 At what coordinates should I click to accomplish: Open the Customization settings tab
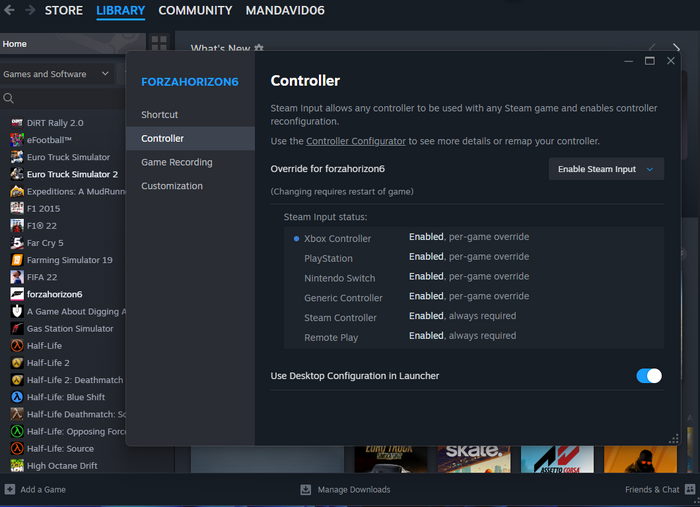click(x=172, y=186)
